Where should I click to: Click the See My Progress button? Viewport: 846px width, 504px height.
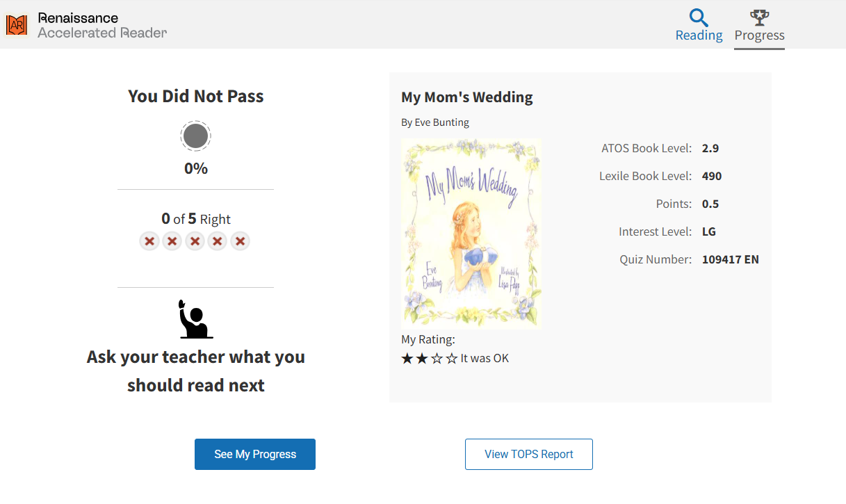(255, 454)
